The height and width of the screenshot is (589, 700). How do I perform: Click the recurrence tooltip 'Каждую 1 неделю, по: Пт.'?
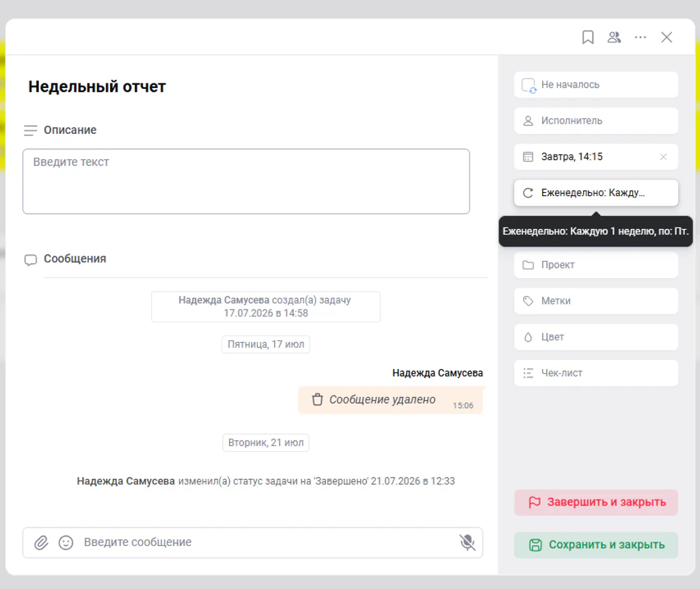tap(595, 231)
